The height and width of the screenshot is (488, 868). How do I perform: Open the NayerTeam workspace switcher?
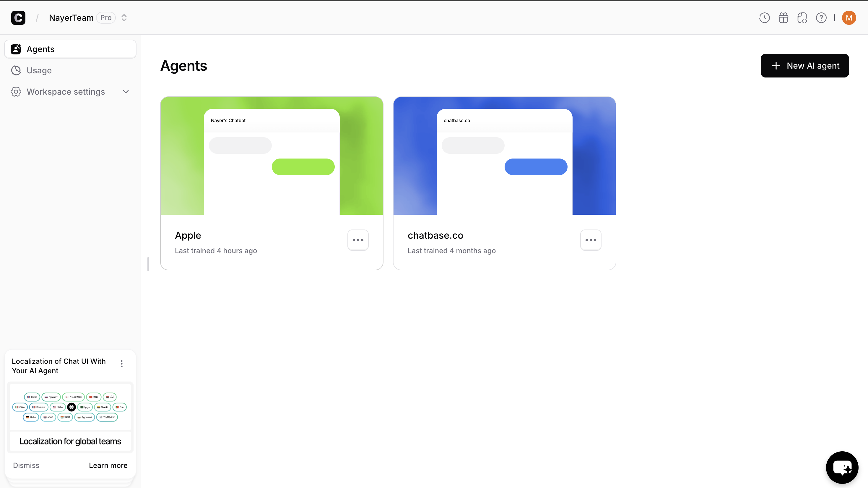tap(71, 17)
